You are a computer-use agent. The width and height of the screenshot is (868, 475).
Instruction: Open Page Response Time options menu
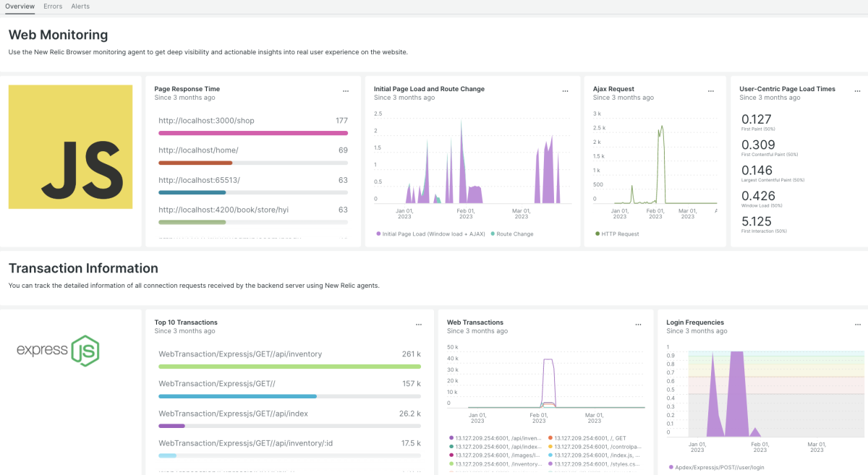tap(345, 91)
